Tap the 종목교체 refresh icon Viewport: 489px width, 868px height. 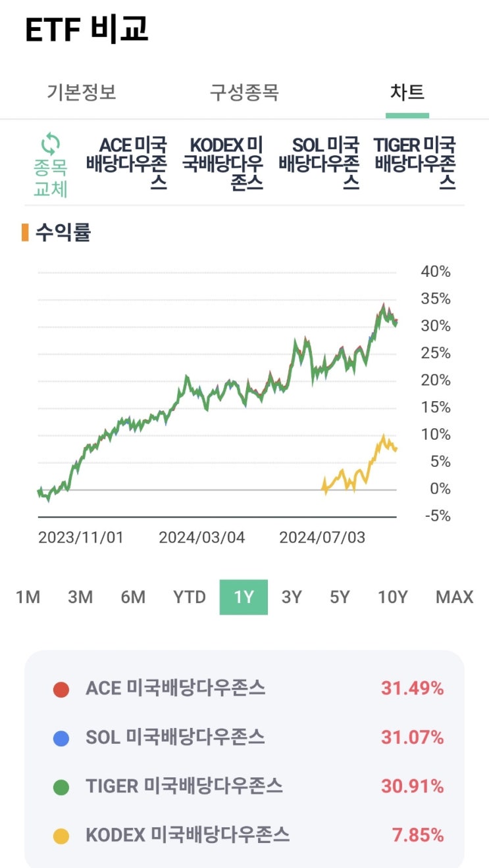(51, 143)
